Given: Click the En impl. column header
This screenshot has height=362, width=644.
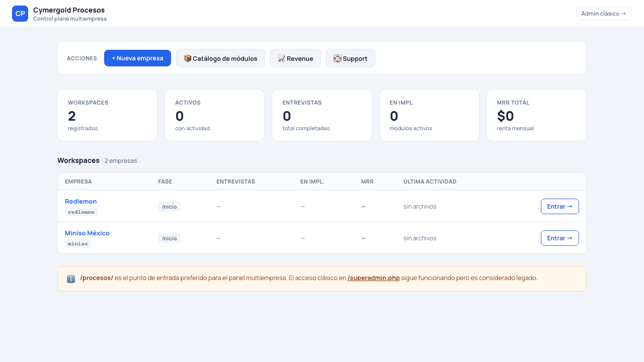Looking at the screenshot, I should click(x=312, y=182).
